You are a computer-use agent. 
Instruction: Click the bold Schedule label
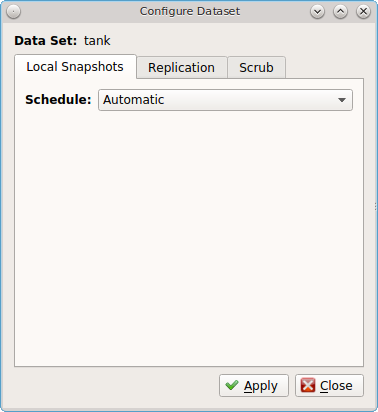(58, 100)
